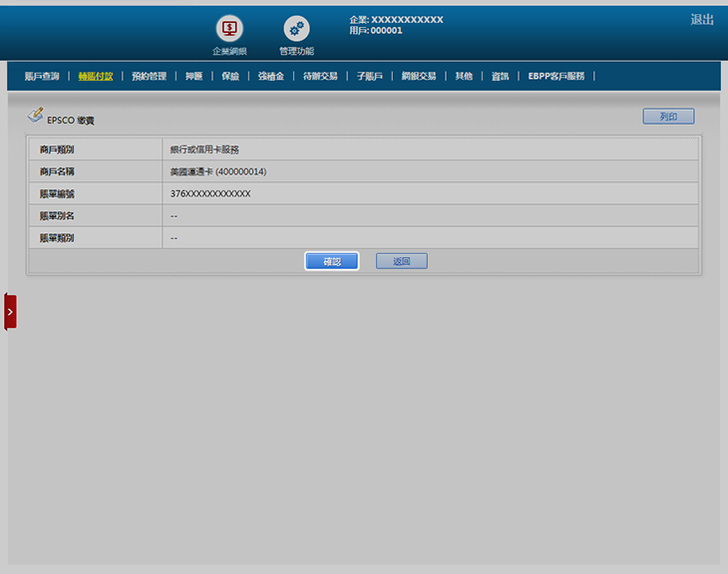The height and width of the screenshot is (574, 728).
Task: Open the EBPP客戶服務 menu
Action: pyautogui.click(x=556, y=76)
